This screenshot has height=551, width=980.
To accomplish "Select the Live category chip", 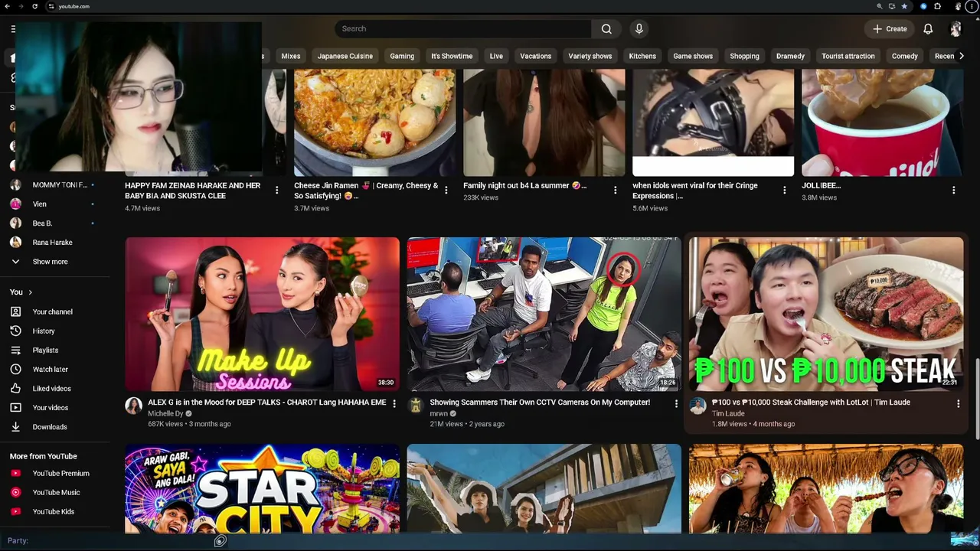I will (x=496, y=56).
